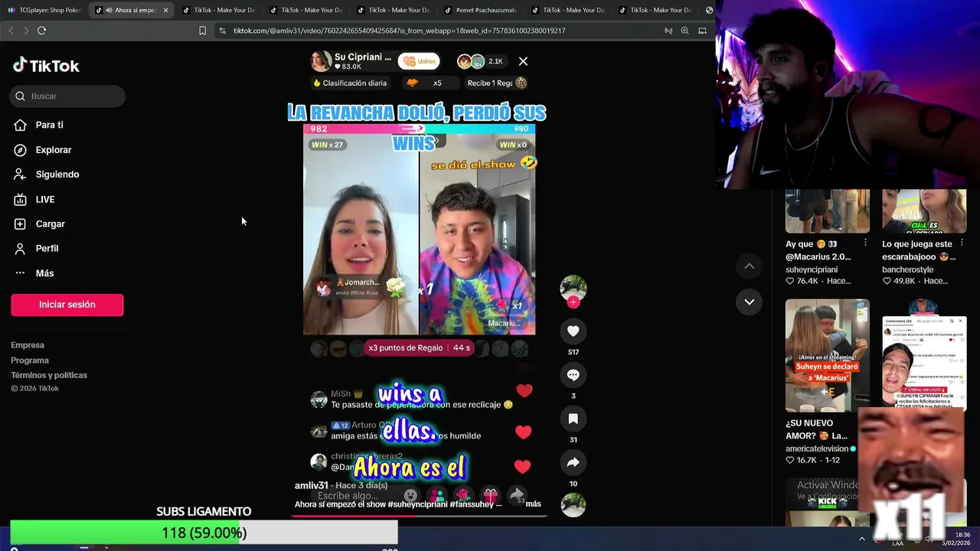
Task: Go to the Siguiendo feed
Action: (57, 174)
